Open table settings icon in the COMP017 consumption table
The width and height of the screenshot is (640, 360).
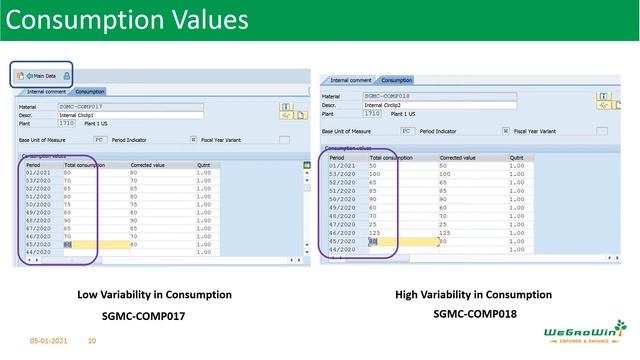(x=307, y=165)
